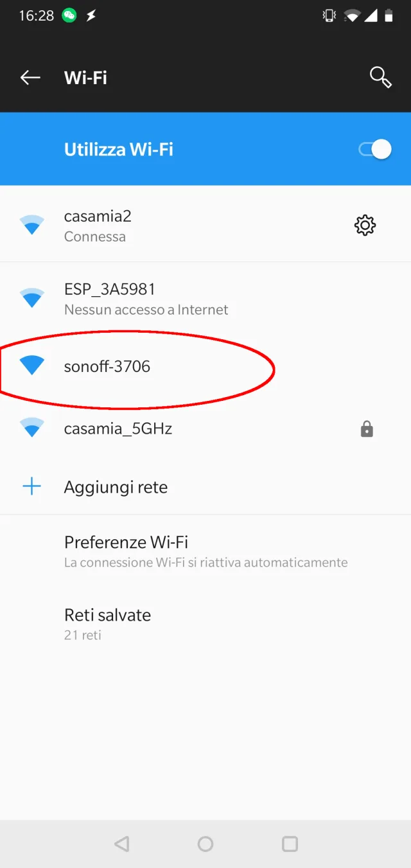Connect to sonoff-3706 network
Screen dimensions: 411x868
pyautogui.click(x=107, y=367)
